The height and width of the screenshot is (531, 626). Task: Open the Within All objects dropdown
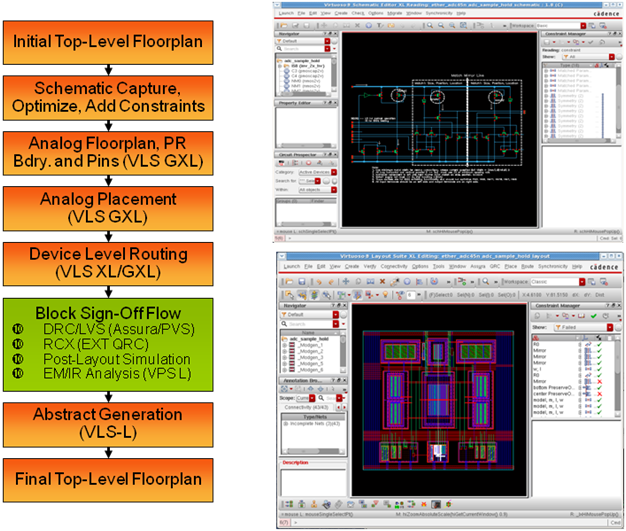pyautogui.click(x=334, y=190)
